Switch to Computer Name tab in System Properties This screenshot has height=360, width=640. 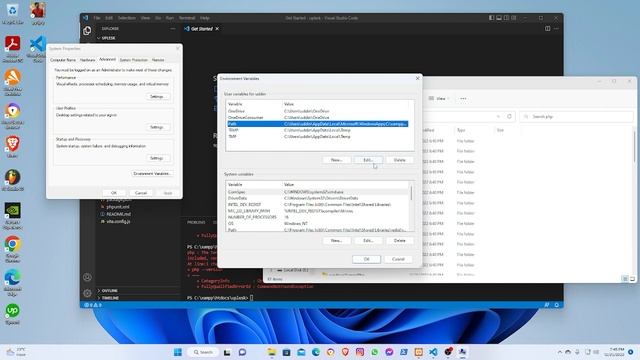click(63, 60)
